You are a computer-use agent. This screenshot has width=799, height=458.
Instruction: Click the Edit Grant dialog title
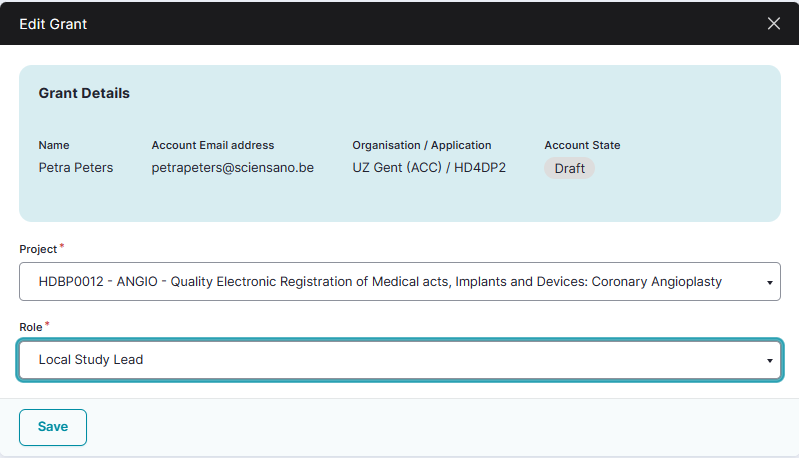pos(53,23)
